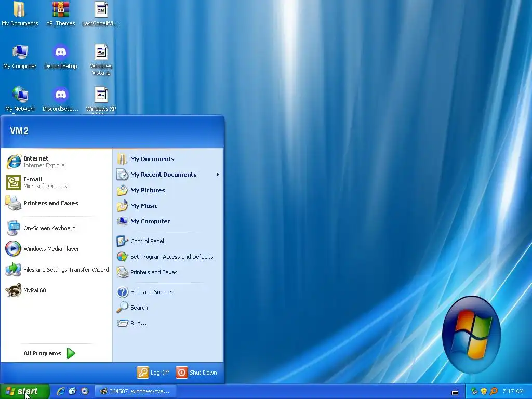The height and width of the screenshot is (399, 532).
Task: Select XP_Themes archive on desktop
Action: [61, 14]
